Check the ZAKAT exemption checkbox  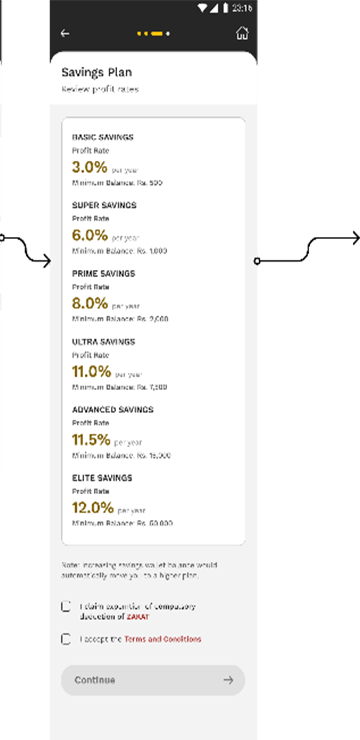66,606
